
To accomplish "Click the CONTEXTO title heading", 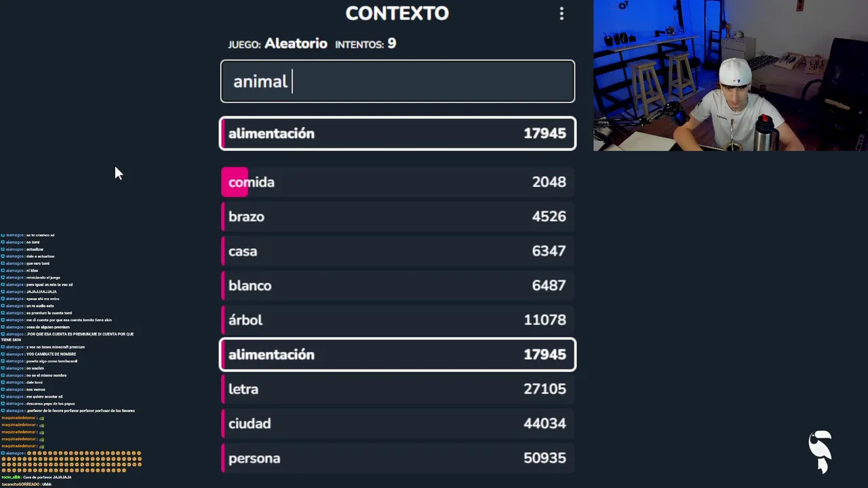I will [397, 14].
